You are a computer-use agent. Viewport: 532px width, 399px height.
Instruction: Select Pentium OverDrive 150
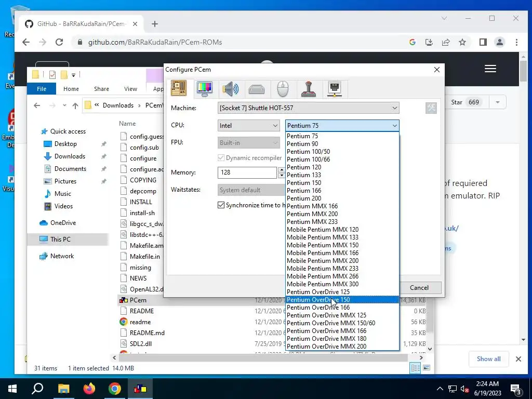click(x=342, y=300)
